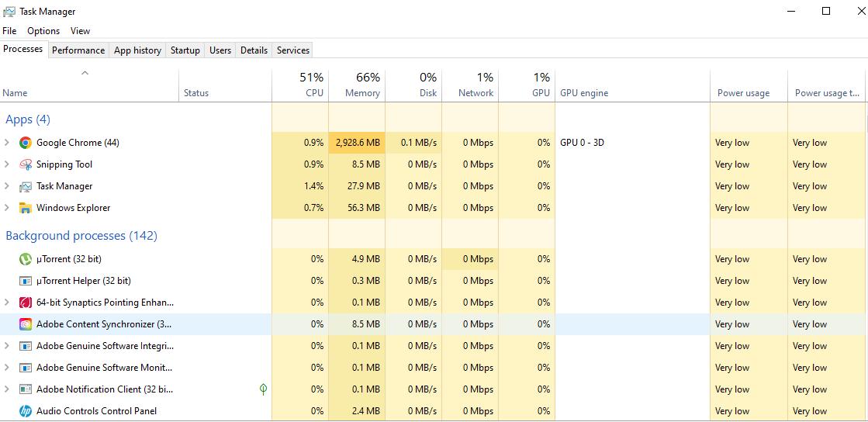Switch to the Performance tab
Viewport: 868px width, 422px height.
coord(78,50)
